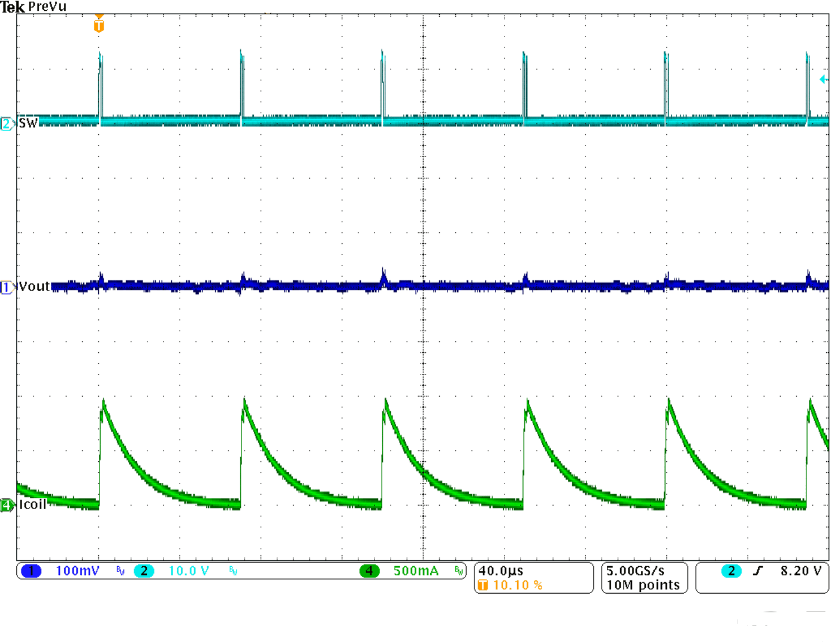Click the Tek logo in the top corner
Viewport: 831px width, 644px height.
11,7
